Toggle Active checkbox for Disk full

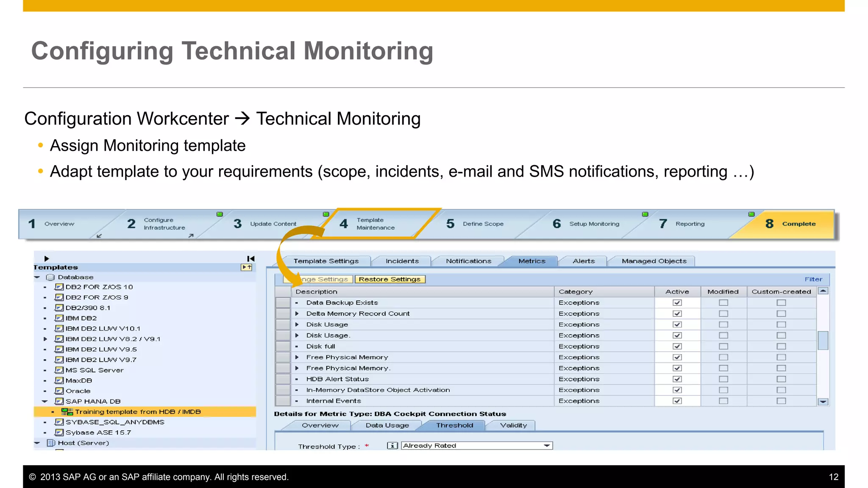[x=677, y=346]
